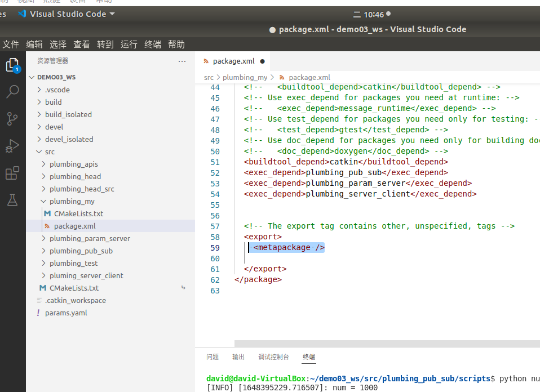Expand the plumbing_apis folder
Image resolution: width=540 pixels, height=392 pixels.
pyautogui.click(x=43, y=164)
